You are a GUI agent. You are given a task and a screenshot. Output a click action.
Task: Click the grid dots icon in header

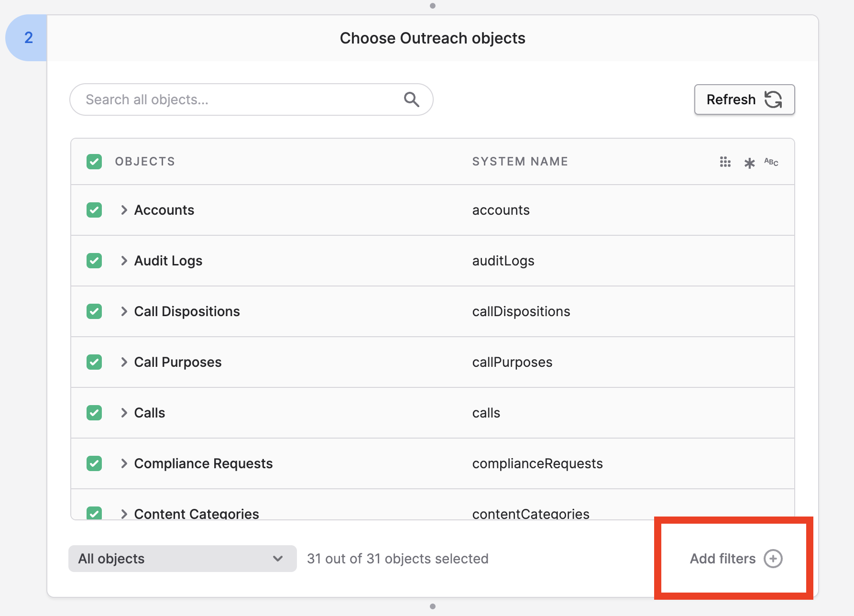click(725, 162)
